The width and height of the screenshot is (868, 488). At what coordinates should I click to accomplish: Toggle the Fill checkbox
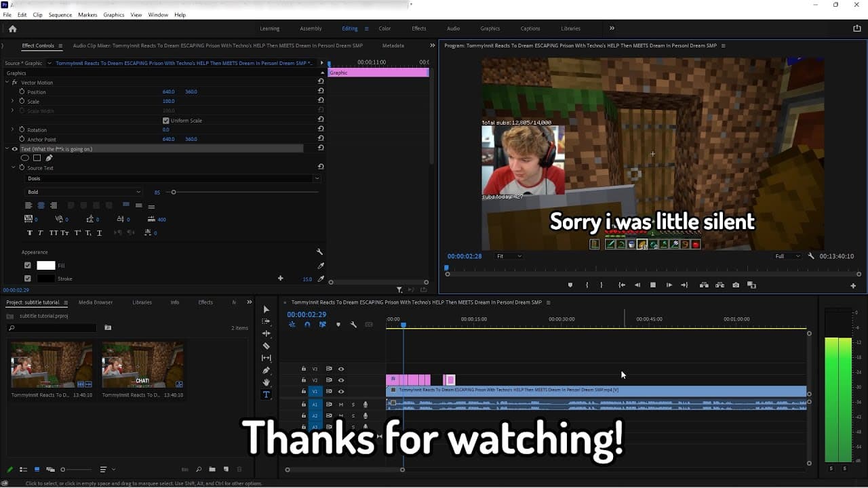click(28, 266)
